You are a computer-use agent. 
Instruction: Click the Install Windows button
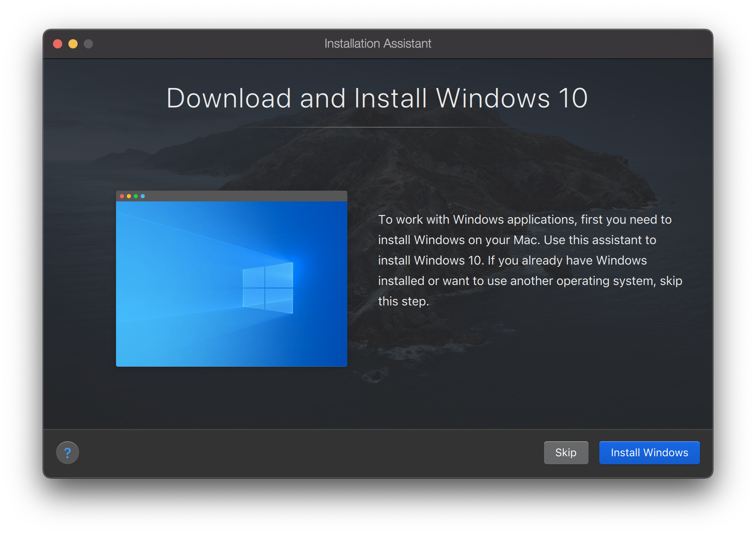(x=649, y=453)
